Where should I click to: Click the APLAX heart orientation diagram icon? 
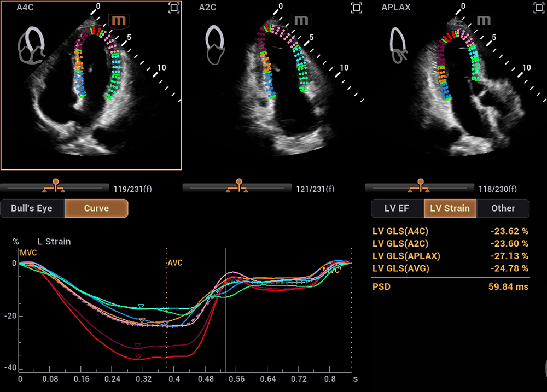(x=398, y=44)
